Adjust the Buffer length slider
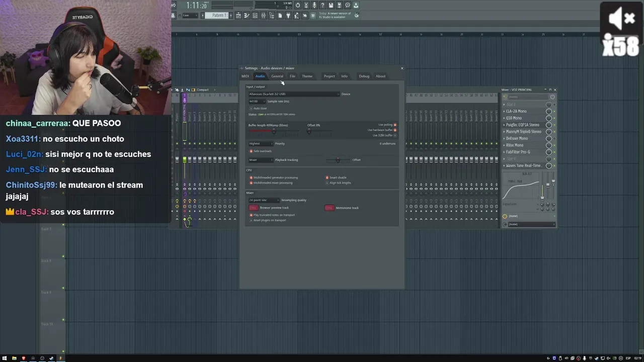Screen dimensions: 644x362 [x=273, y=131]
